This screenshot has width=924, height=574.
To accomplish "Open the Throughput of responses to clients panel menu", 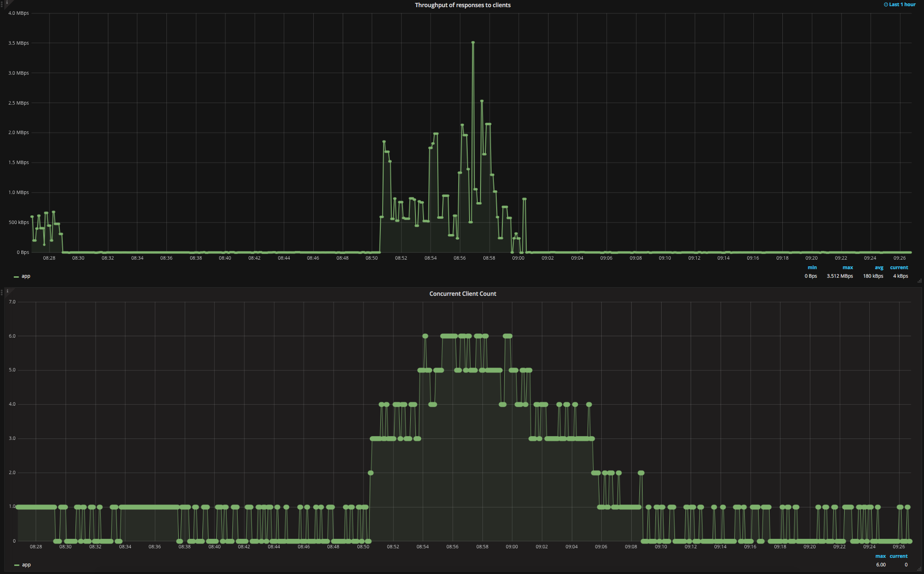I will (462, 5).
